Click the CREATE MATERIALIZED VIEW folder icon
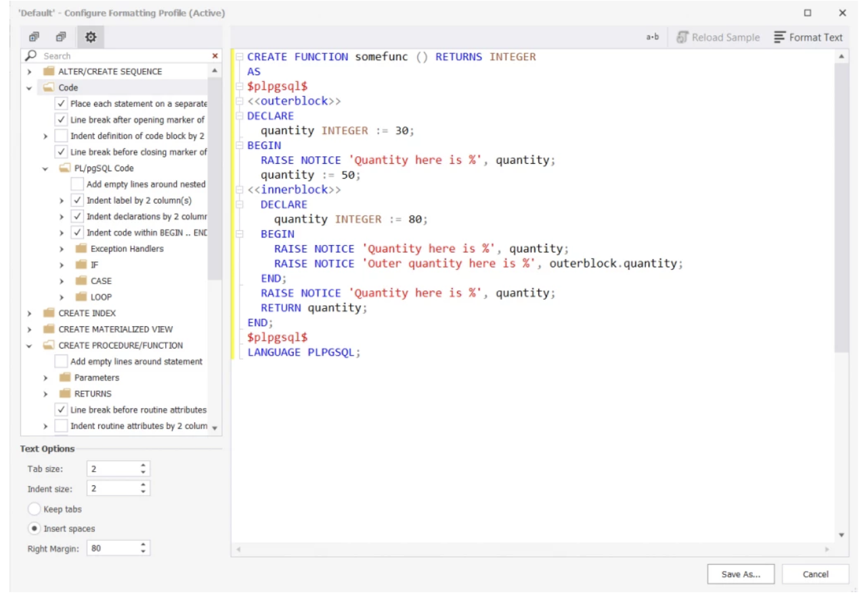 pos(49,329)
